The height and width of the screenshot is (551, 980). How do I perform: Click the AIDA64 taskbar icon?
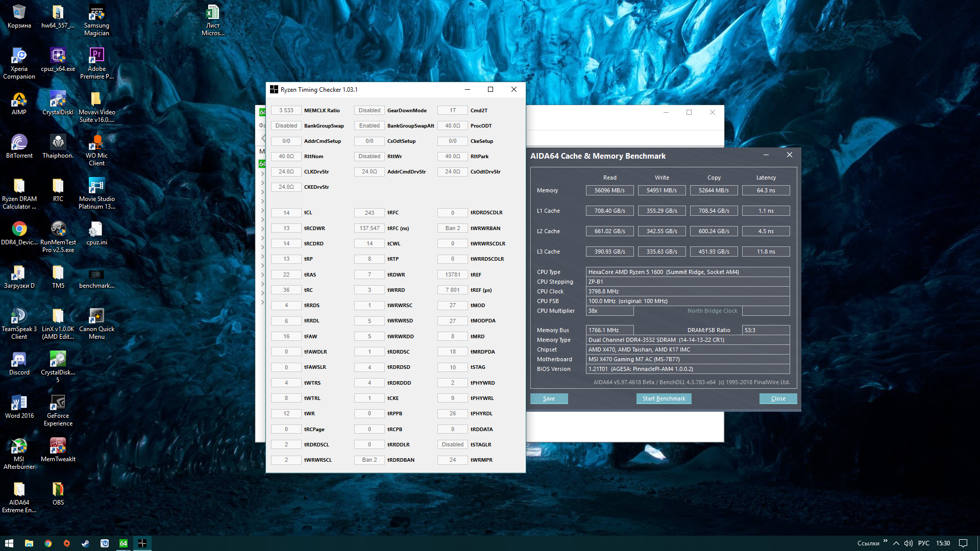click(124, 543)
